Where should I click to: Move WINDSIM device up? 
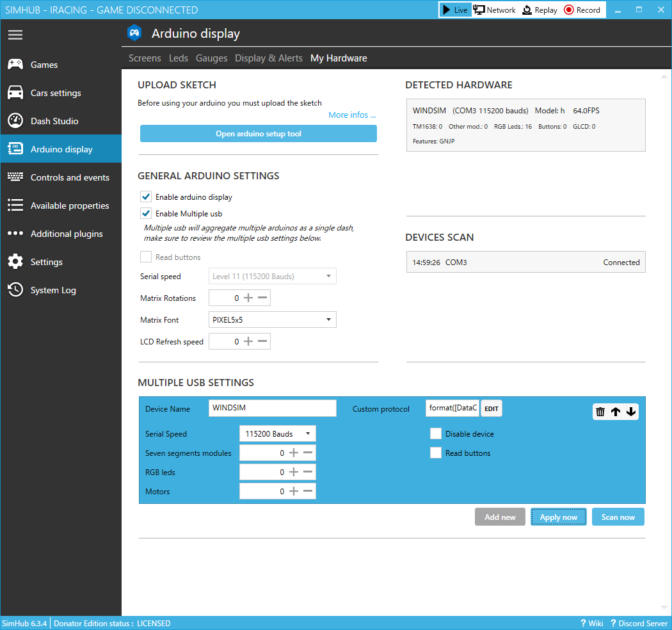point(616,412)
